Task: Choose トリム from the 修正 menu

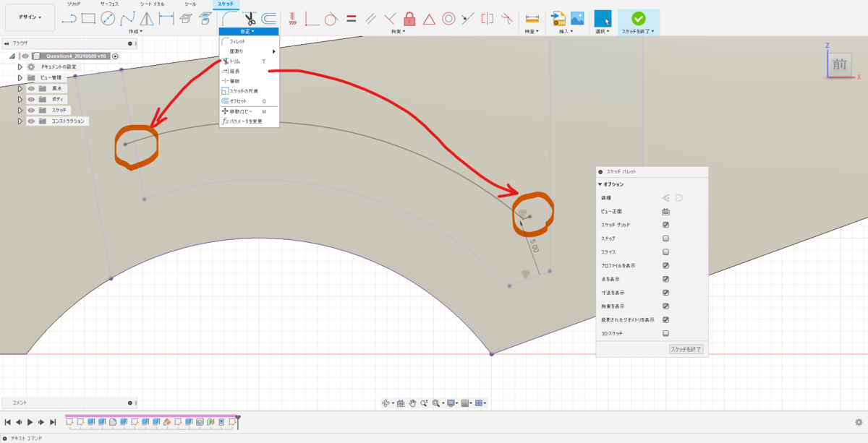Action: coord(250,61)
